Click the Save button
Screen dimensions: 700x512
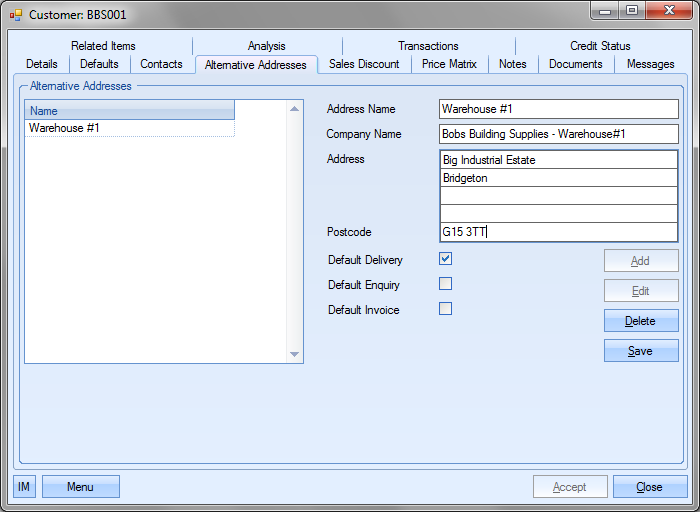click(640, 351)
